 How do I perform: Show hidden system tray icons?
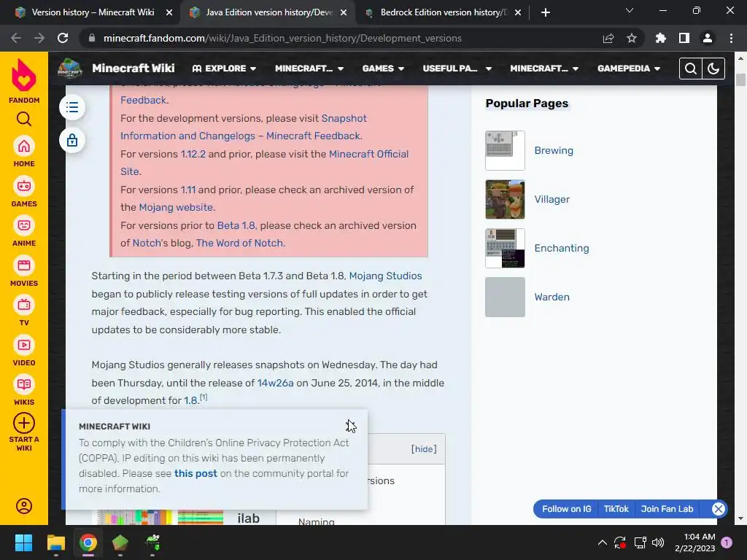(x=602, y=542)
